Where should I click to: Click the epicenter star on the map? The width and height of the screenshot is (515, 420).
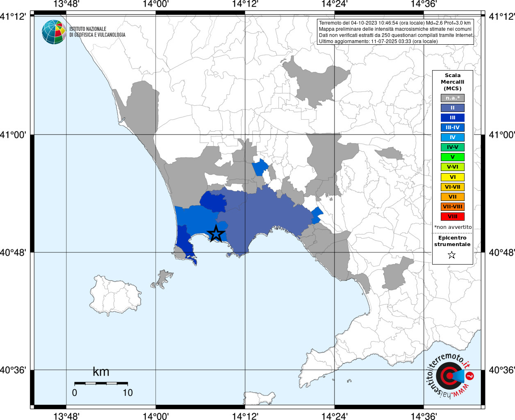(216, 233)
